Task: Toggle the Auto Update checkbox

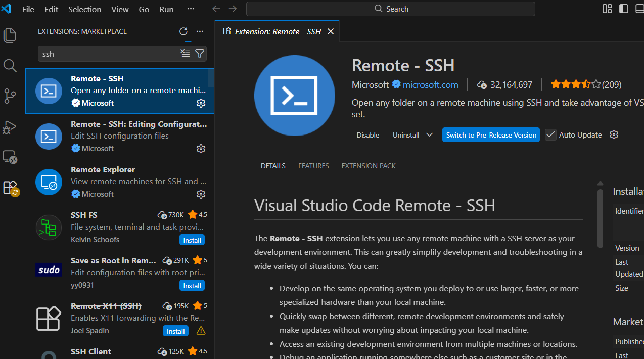Action: (550, 135)
